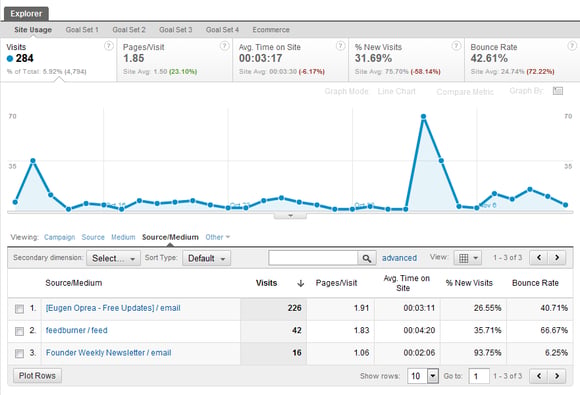
Task: Click the highest peak point on chart
Action: (424, 117)
